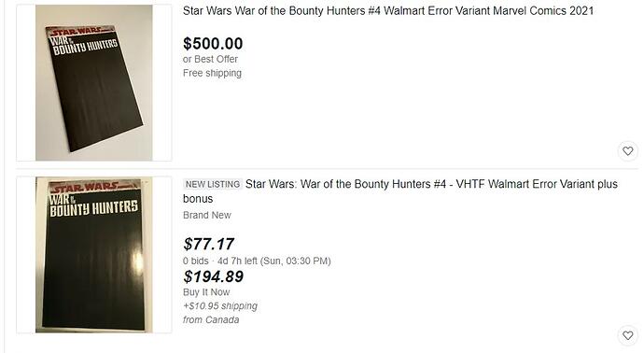
Task: Click the from Canada location text
Action: (x=211, y=319)
